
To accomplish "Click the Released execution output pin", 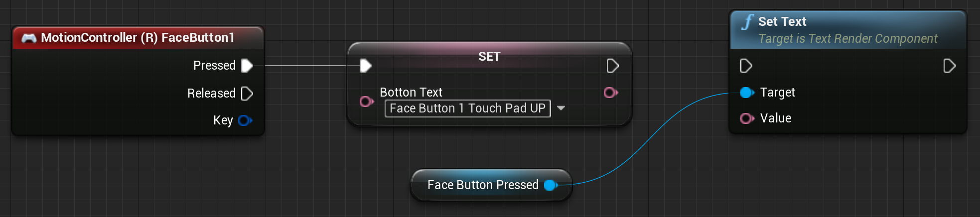I will pyautogui.click(x=247, y=94).
